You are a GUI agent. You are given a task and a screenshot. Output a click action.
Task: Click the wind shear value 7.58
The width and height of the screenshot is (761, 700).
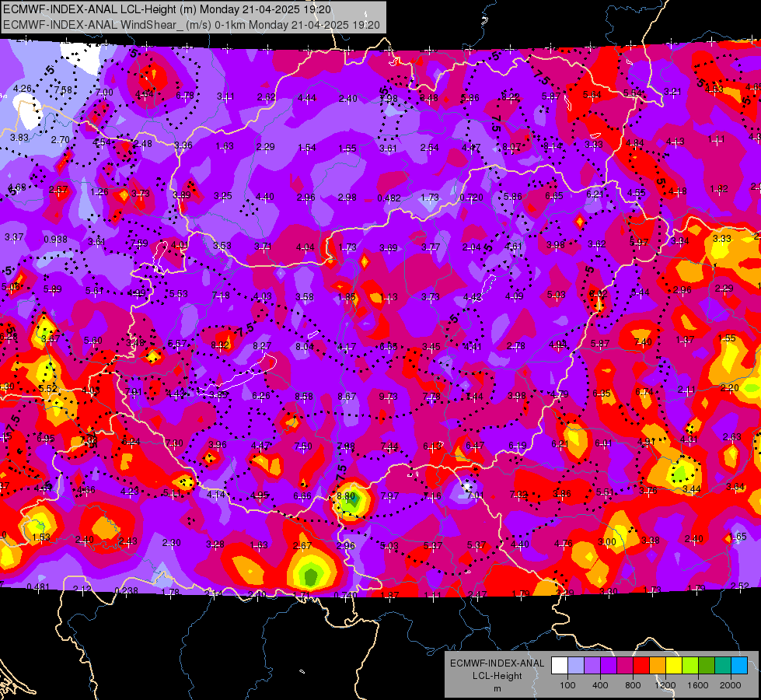63,90
